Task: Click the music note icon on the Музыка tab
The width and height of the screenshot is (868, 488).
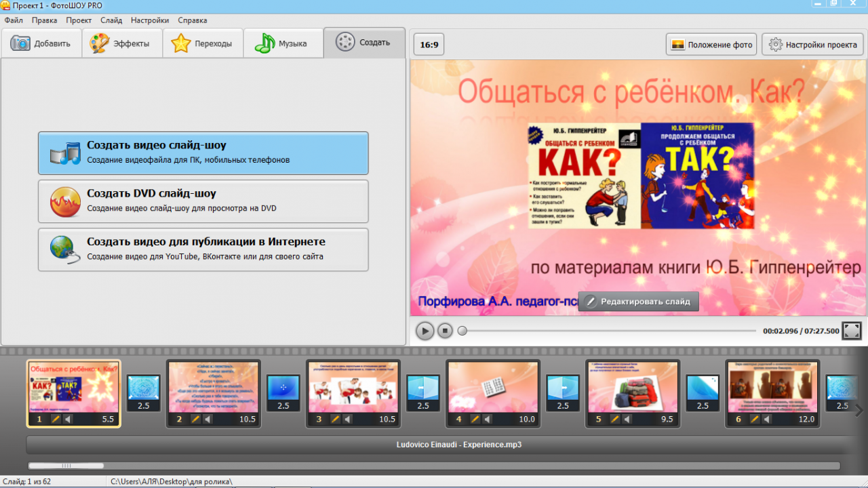Action: tap(264, 43)
